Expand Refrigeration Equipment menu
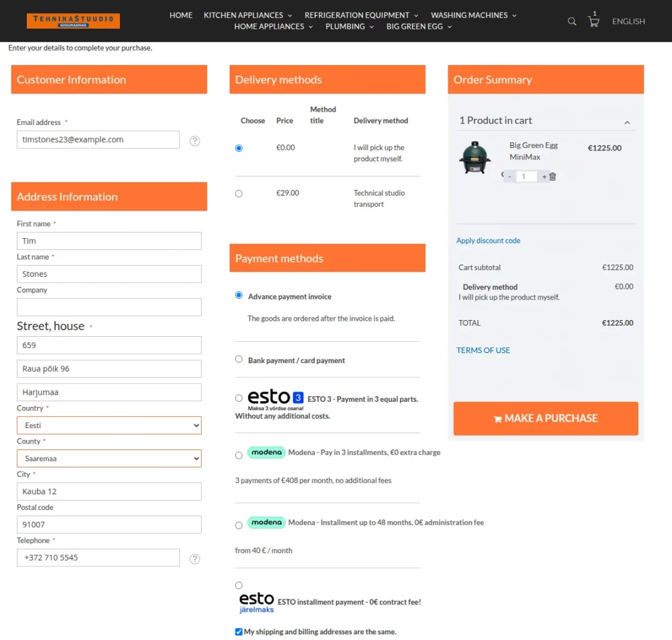 361,15
